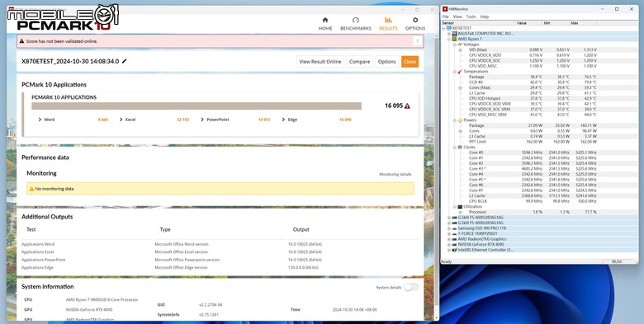This screenshot has width=644, height=324.
Task: Click the pencil icon to rename result
Action: [125, 61]
